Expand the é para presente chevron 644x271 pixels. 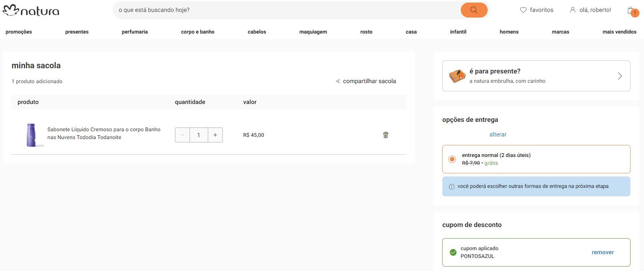pos(620,76)
